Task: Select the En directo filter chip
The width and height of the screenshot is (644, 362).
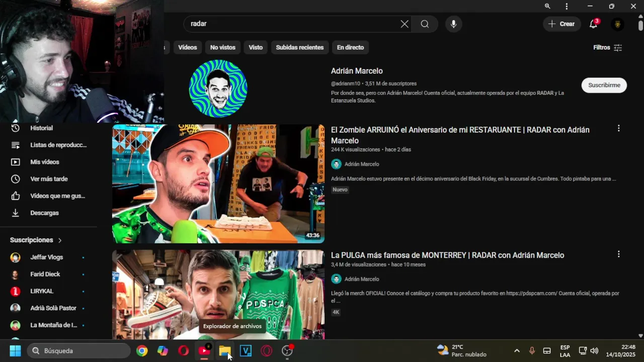Action: coord(350,47)
